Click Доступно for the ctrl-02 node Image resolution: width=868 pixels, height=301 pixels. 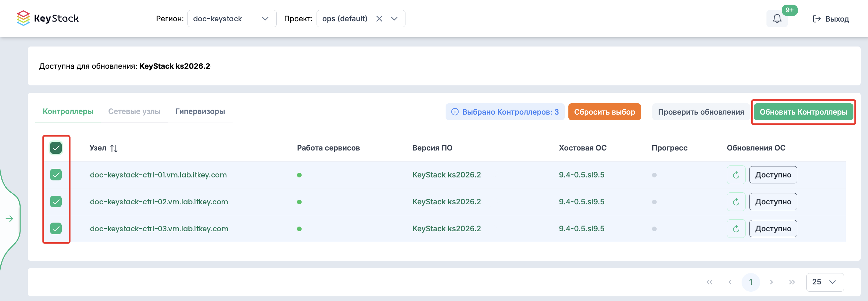click(773, 202)
